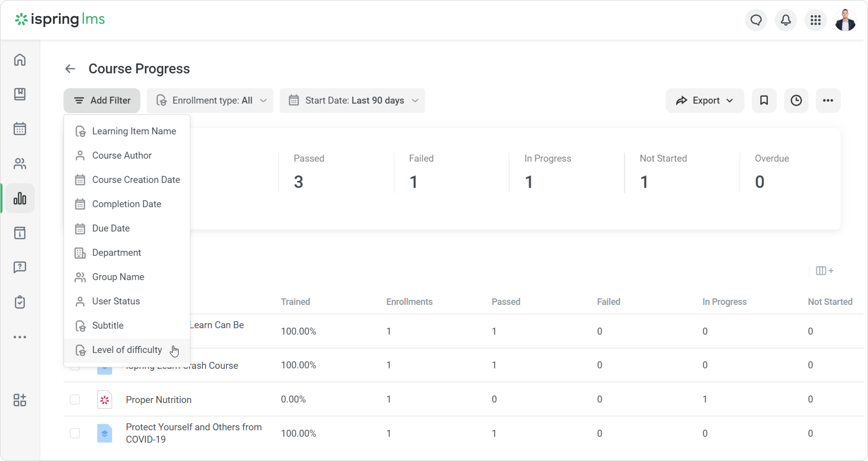Open Start Date: Last 90 days dropdown
Image resolution: width=868 pixels, height=461 pixels.
point(352,100)
